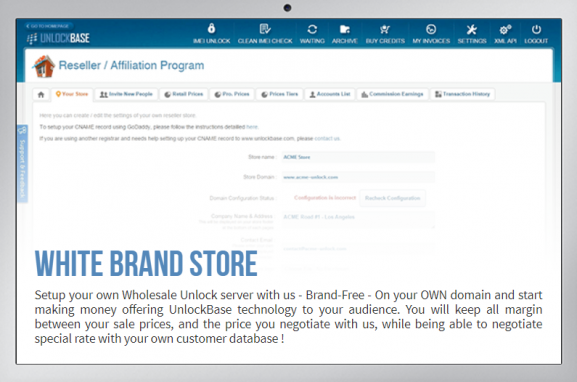Switch to the Invite New People tab

126,94
